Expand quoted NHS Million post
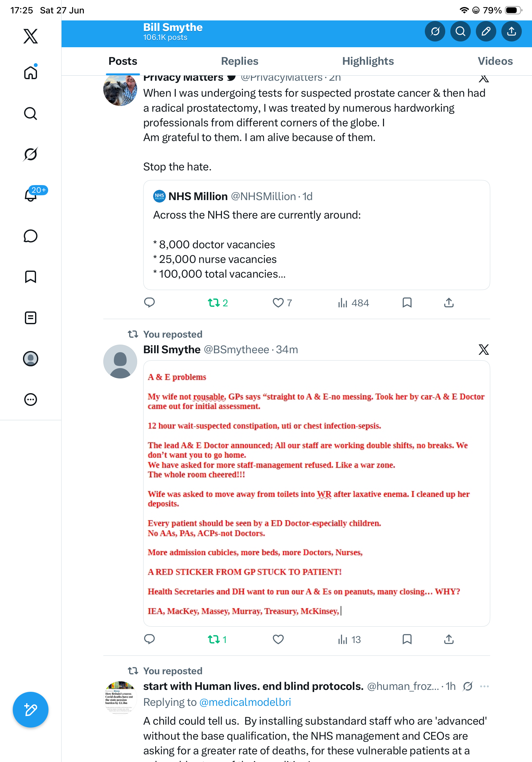Viewport: 532px width, 762px height. [316, 235]
